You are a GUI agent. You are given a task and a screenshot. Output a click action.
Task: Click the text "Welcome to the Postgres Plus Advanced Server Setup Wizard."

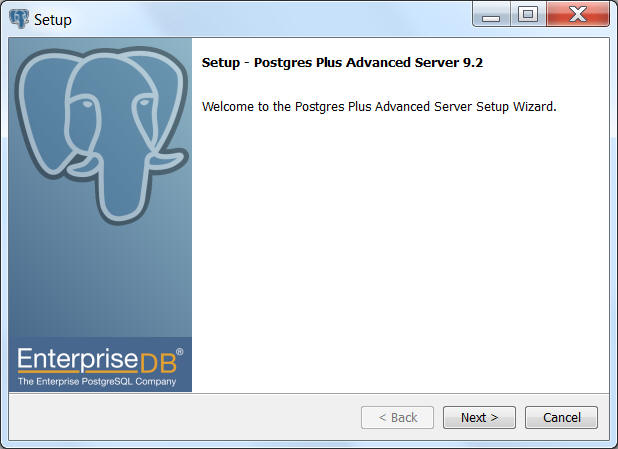pyautogui.click(x=379, y=107)
